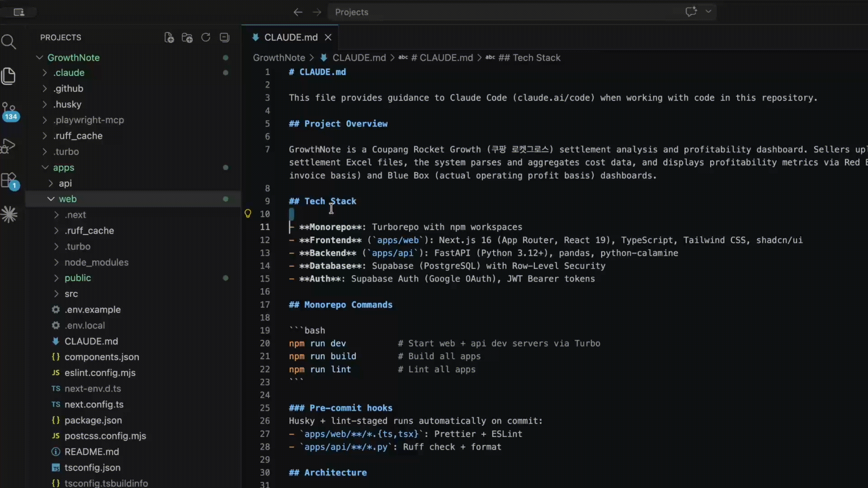Open .env.local file
The height and width of the screenshot is (488, 868).
(133, 325)
